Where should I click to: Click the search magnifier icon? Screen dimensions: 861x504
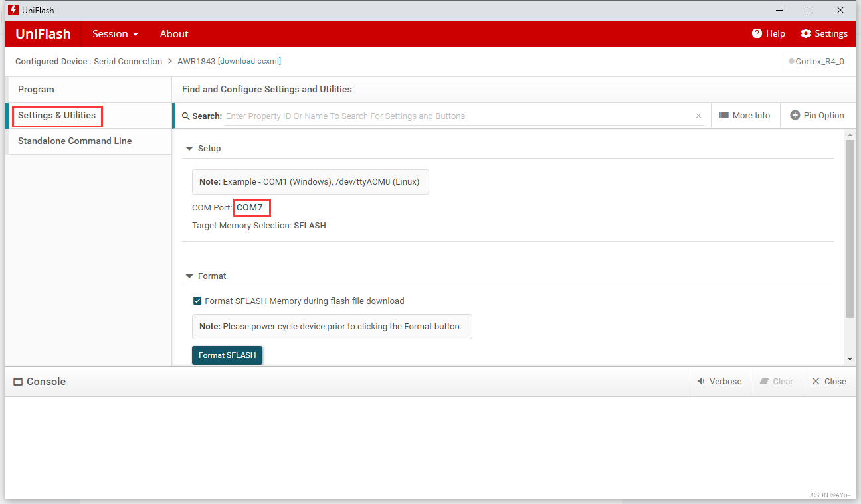coord(186,116)
